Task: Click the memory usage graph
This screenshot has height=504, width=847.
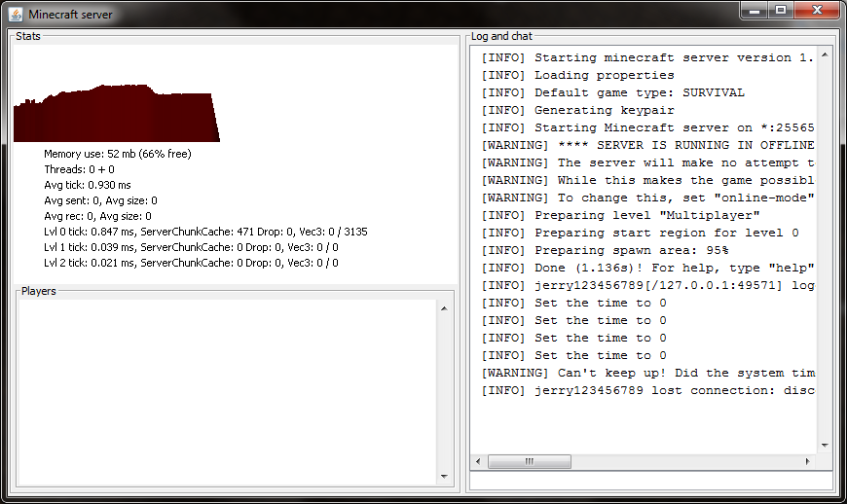Action: pos(117,113)
